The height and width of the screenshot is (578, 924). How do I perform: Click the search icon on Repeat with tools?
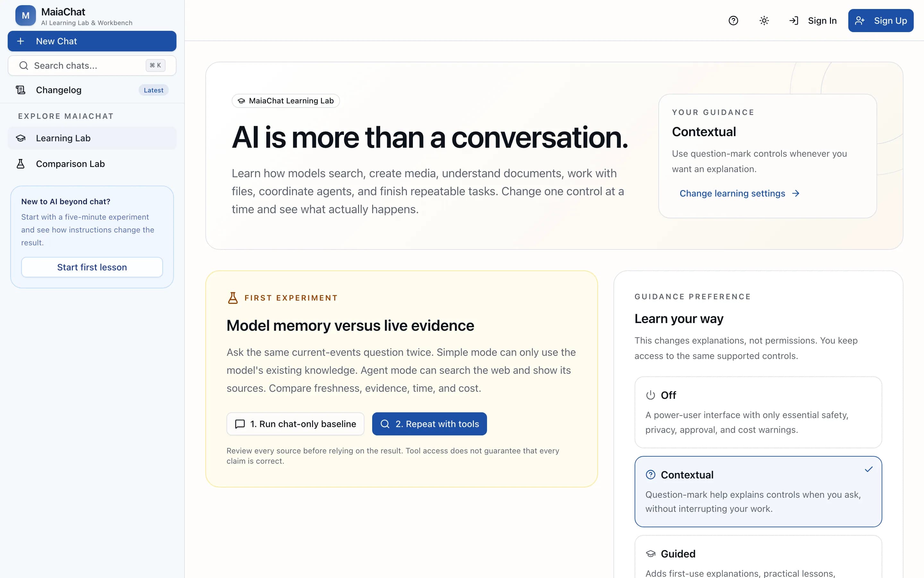[385, 424]
